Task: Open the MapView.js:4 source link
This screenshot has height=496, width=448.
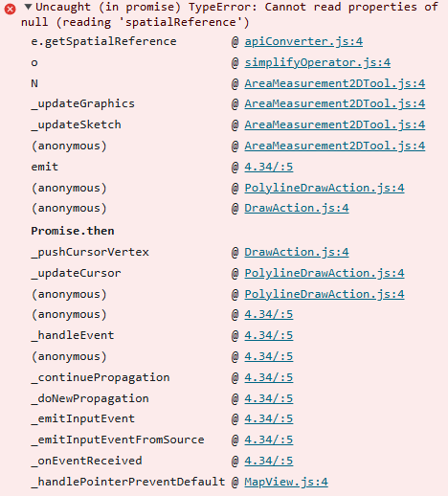Action: 286,482
